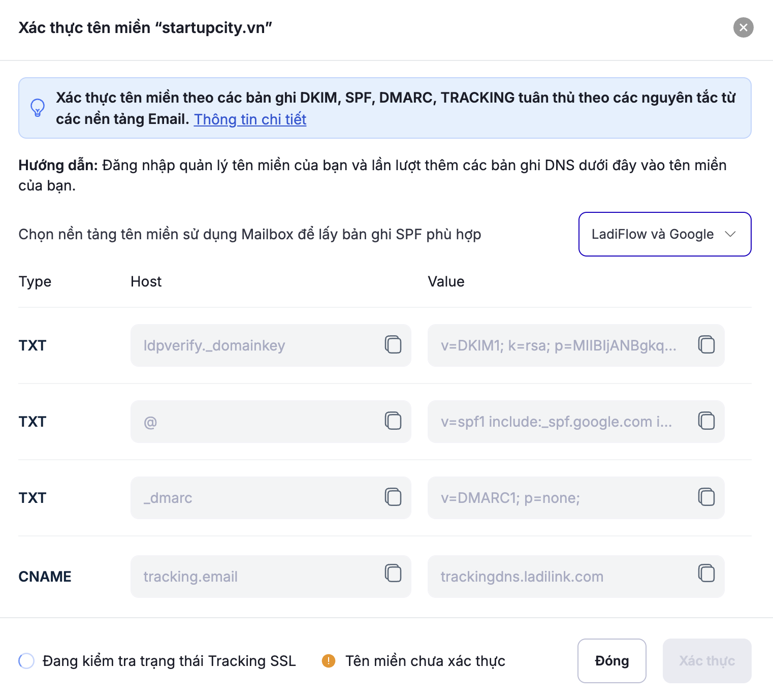Screen dimensions: 773x700
Task: Click the Tracking SSL status spinner
Action: pyautogui.click(x=26, y=661)
